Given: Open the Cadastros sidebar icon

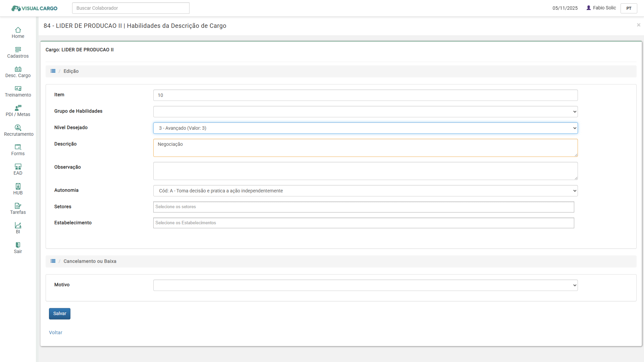Looking at the screenshot, I should 18,50.
